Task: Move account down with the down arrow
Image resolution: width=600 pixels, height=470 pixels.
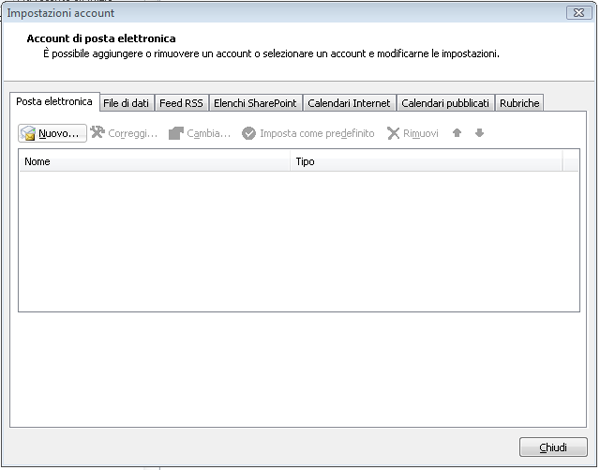Action: pos(479,133)
